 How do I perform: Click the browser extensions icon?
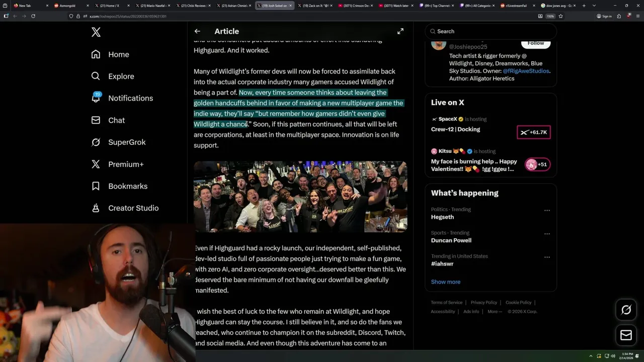coord(619,16)
